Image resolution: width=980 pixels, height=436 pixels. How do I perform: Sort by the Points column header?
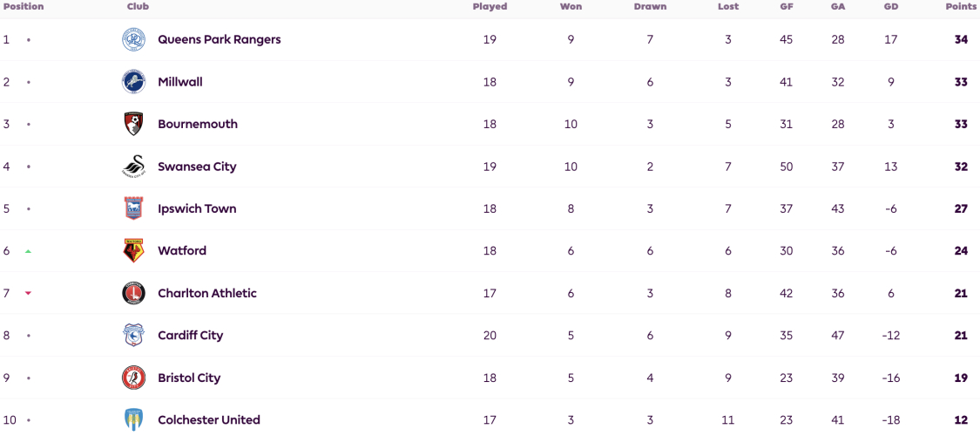pyautogui.click(x=961, y=7)
